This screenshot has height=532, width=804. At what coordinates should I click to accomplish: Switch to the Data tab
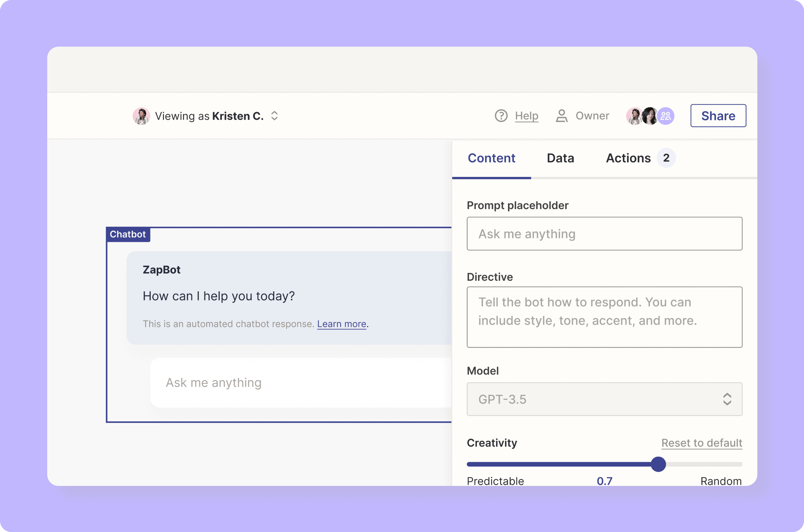click(560, 158)
